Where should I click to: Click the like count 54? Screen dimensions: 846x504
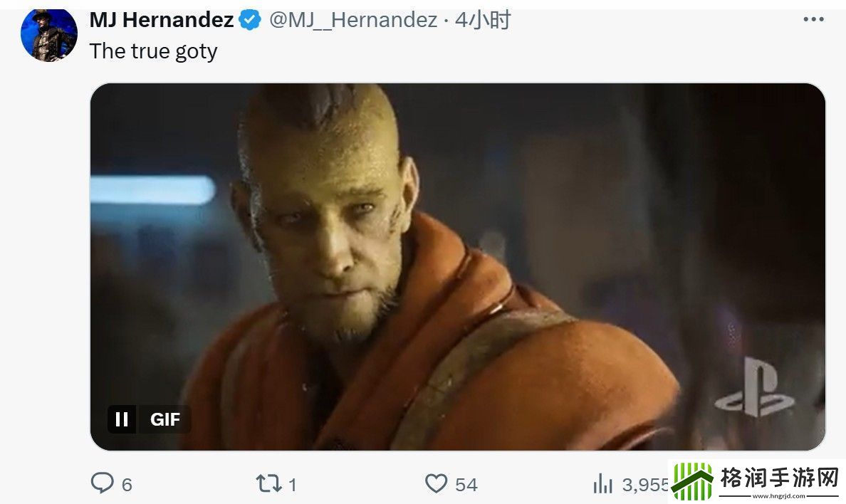point(466,485)
